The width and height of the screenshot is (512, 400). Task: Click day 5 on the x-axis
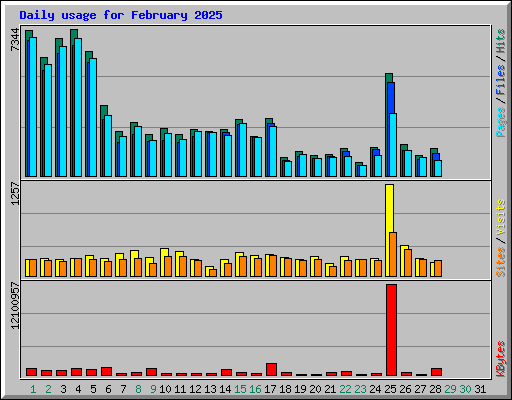(x=93, y=389)
